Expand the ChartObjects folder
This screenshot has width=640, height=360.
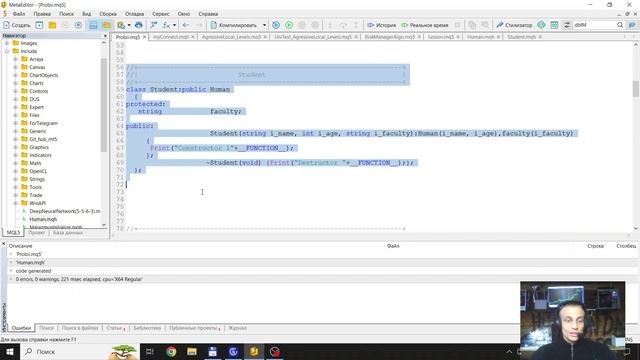16,75
